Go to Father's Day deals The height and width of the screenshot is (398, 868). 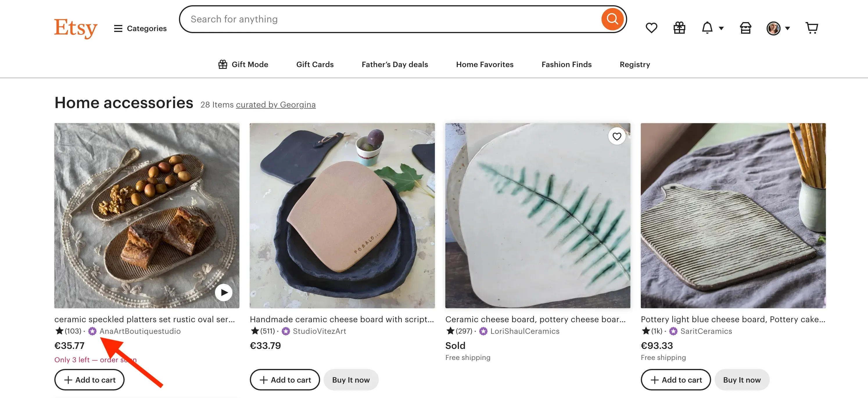[394, 64]
